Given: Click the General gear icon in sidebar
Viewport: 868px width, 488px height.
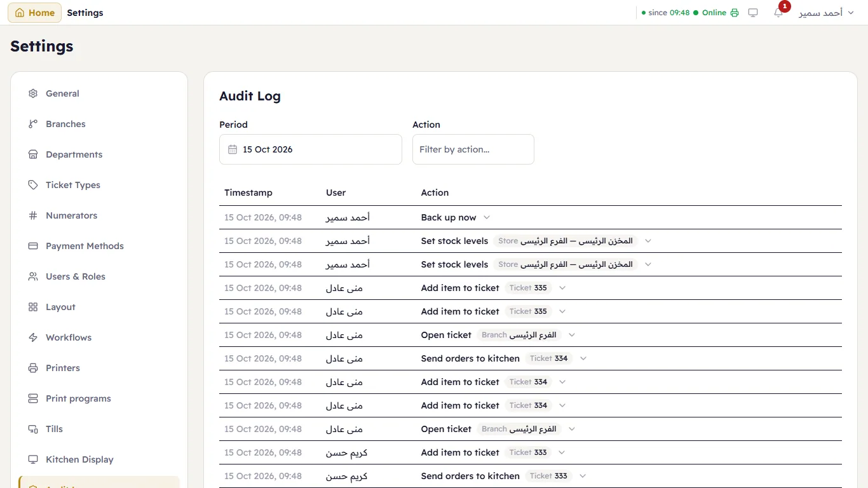Looking at the screenshot, I should point(33,93).
